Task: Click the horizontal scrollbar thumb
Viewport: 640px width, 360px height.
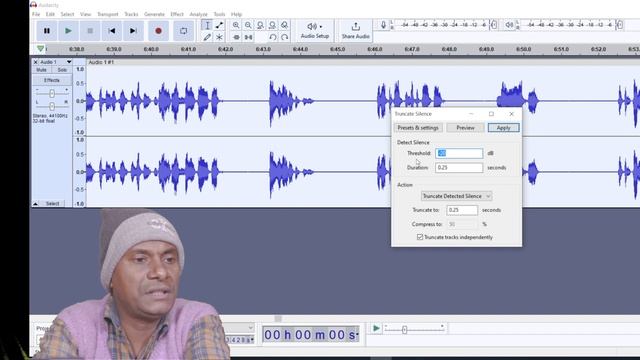Action: click(278, 318)
